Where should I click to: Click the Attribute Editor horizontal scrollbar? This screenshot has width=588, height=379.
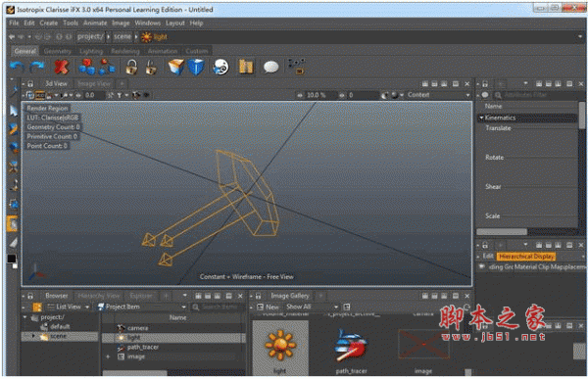pos(502,232)
